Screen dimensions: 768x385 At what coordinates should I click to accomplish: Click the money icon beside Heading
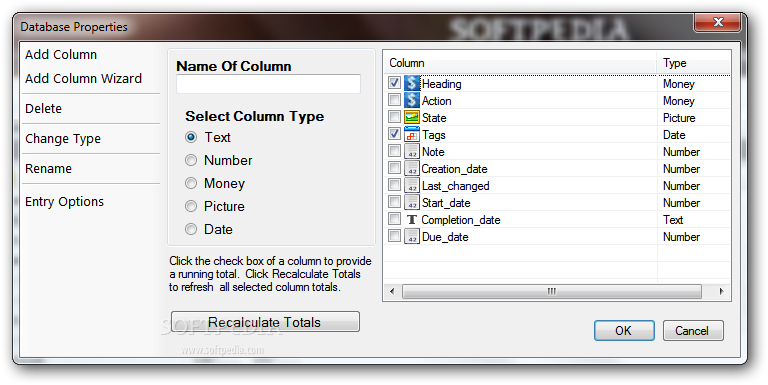point(412,83)
